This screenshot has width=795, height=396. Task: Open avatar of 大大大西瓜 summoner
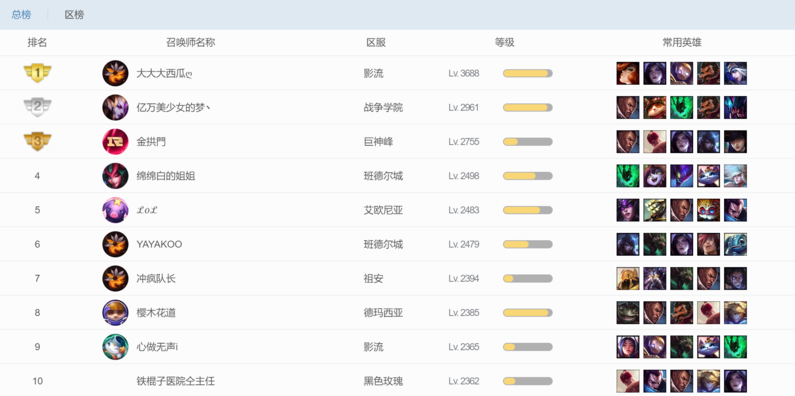115,73
